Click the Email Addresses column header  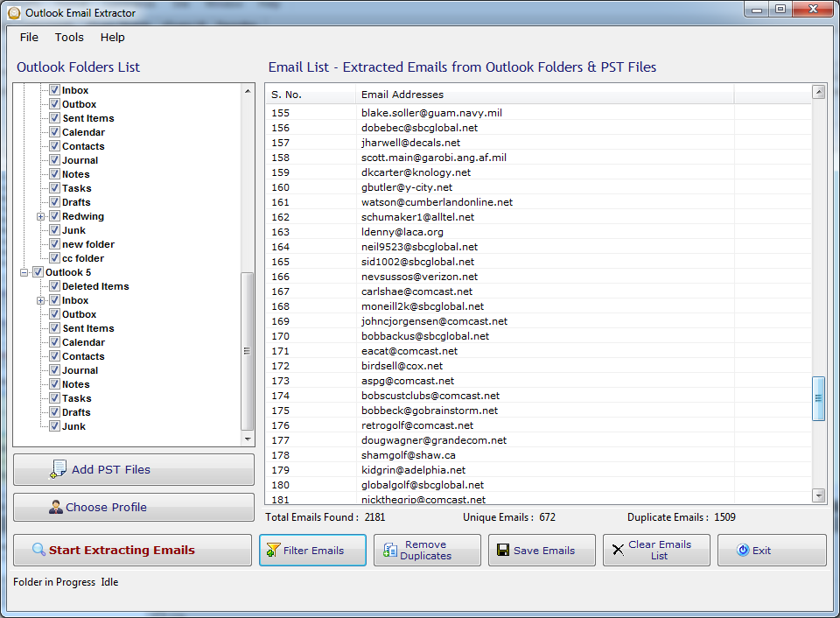point(544,95)
